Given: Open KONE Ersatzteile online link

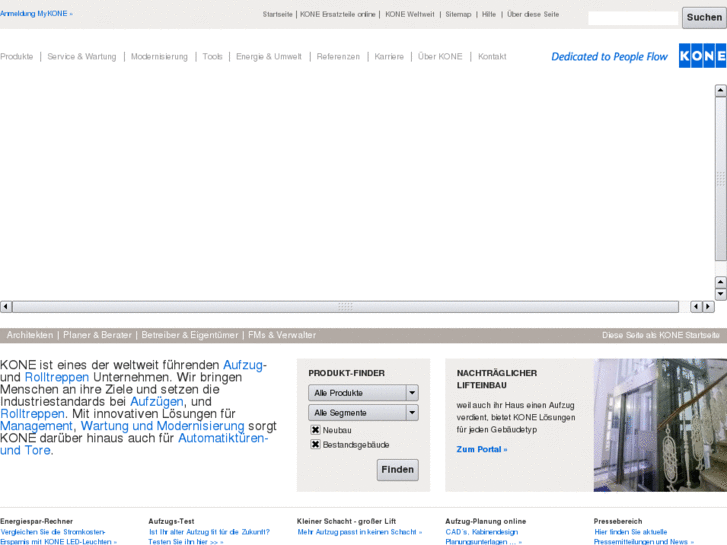Looking at the screenshot, I should tap(338, 14).
